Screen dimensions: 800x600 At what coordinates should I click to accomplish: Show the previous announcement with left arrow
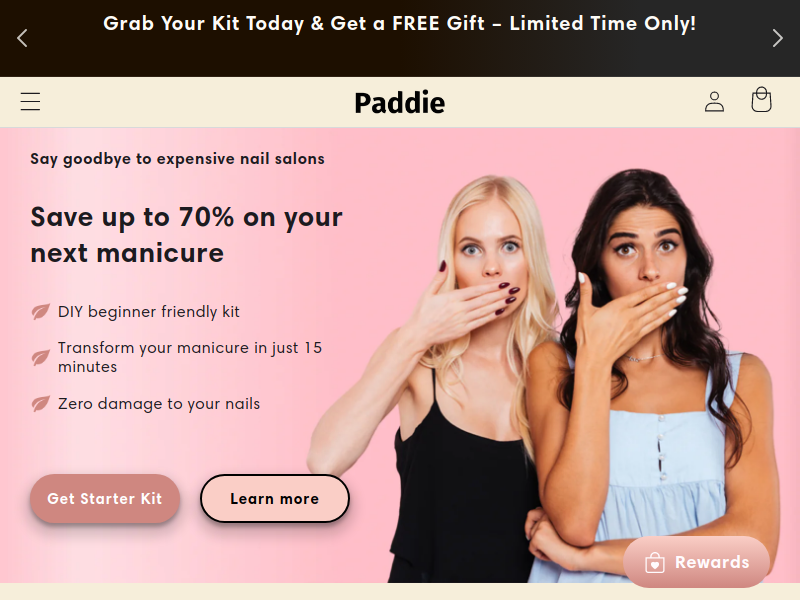(22, 38)
